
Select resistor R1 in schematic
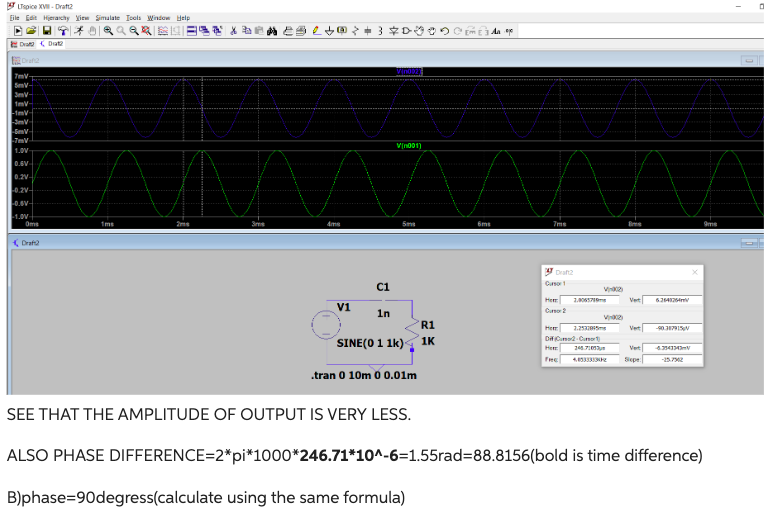click(x=411, y=332)
